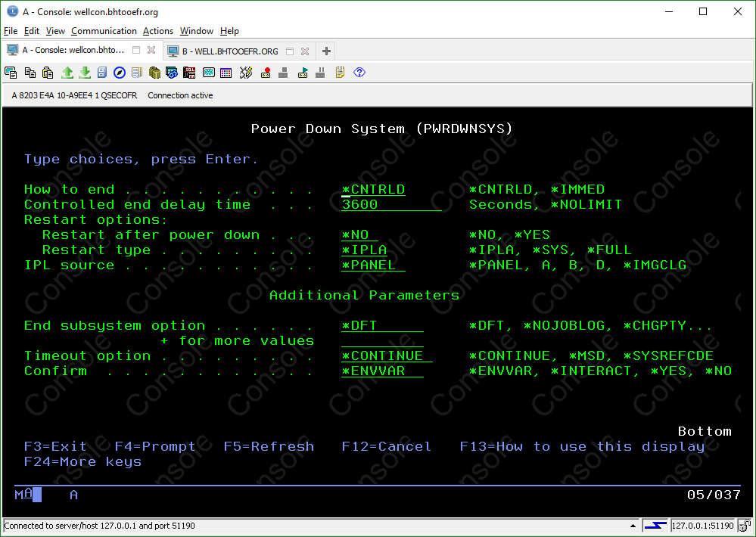Image resolution: width=756 pixels, height=537 pixels.
Task: Click the green download arrow Receive icon
Action: coord(85,73)
